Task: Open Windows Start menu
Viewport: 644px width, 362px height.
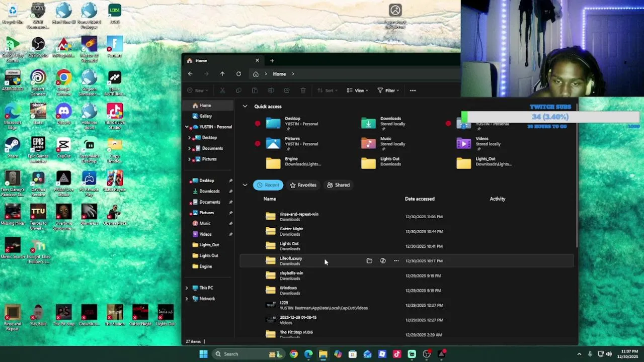Action: 203,354
